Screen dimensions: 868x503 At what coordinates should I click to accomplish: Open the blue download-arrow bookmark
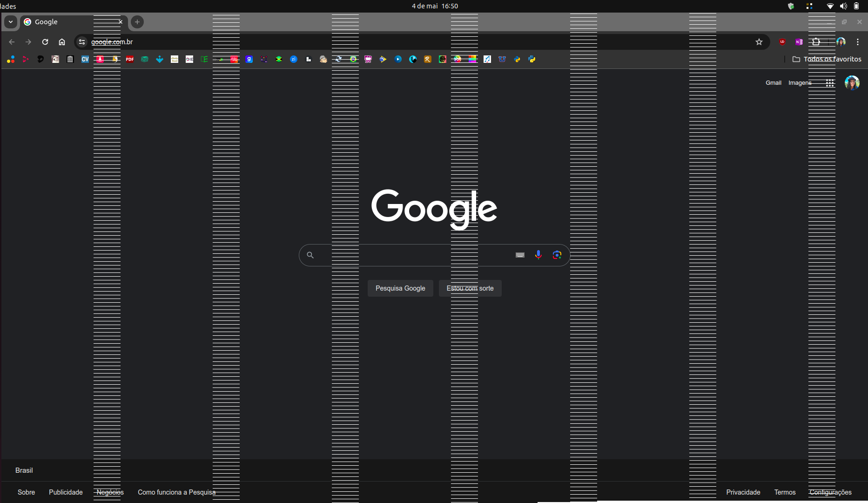(x=160, y=59)
